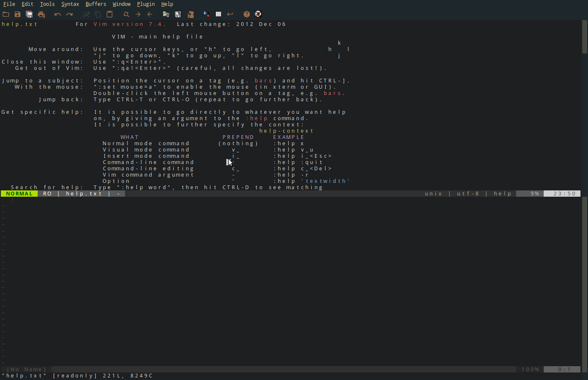This screenshot has height=380, width=588.
Task: Click the ":help 'textwidth'" example text
Action: (x=312, y=181)
